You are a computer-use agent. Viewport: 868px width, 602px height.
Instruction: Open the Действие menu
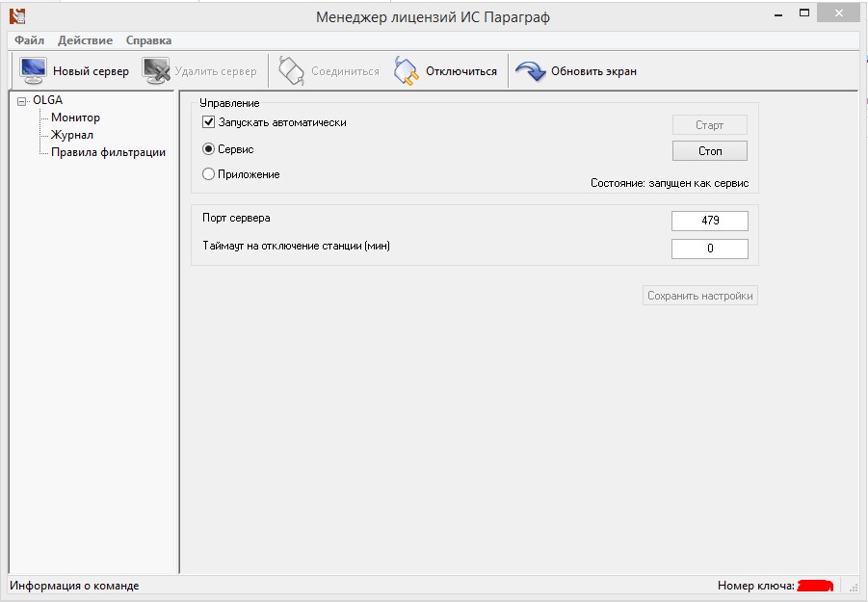[85, 40]
